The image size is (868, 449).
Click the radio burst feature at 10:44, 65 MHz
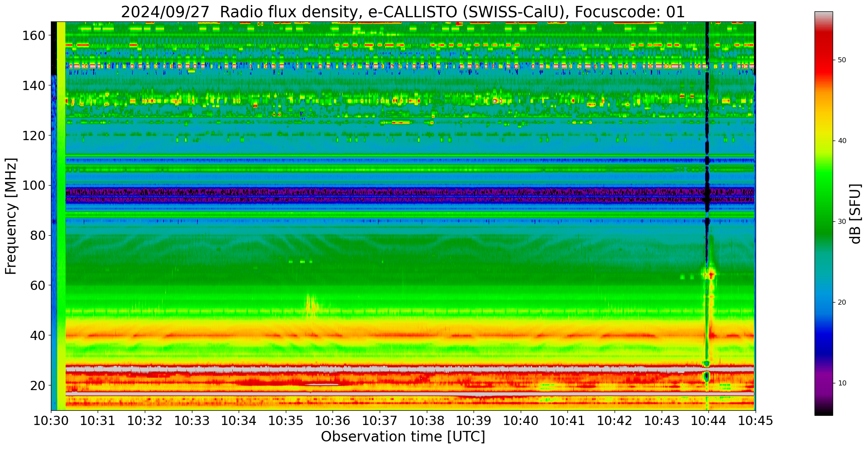[x=709, y=274]
